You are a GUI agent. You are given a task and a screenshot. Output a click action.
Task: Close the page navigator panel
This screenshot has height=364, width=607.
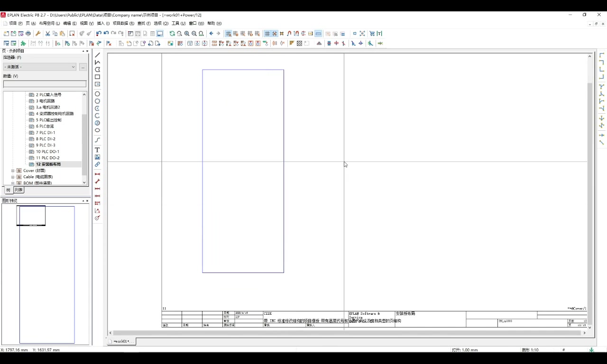(x=87, y=51)
